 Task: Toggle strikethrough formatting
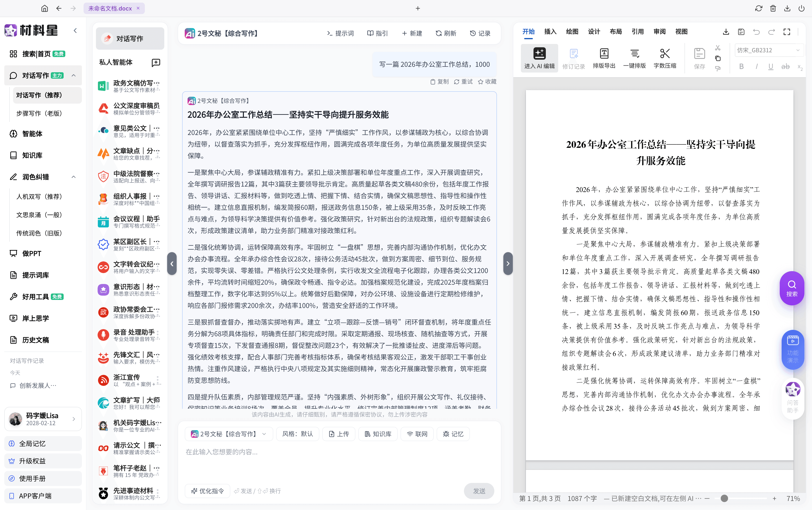coord(785,67)
